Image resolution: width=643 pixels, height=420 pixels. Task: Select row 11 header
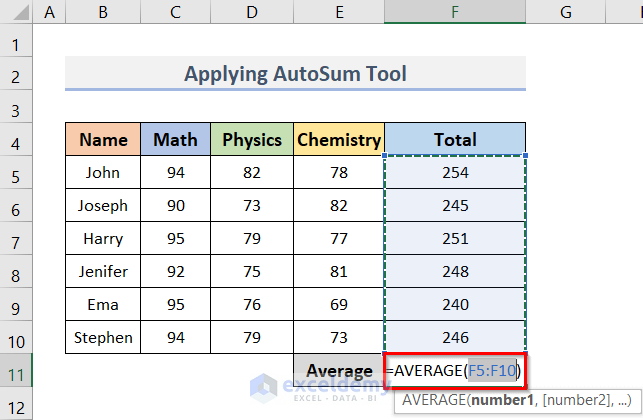(17, 371)
